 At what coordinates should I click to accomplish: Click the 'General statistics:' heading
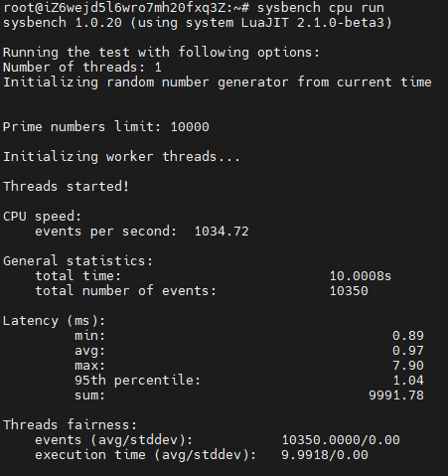(77, 261)
